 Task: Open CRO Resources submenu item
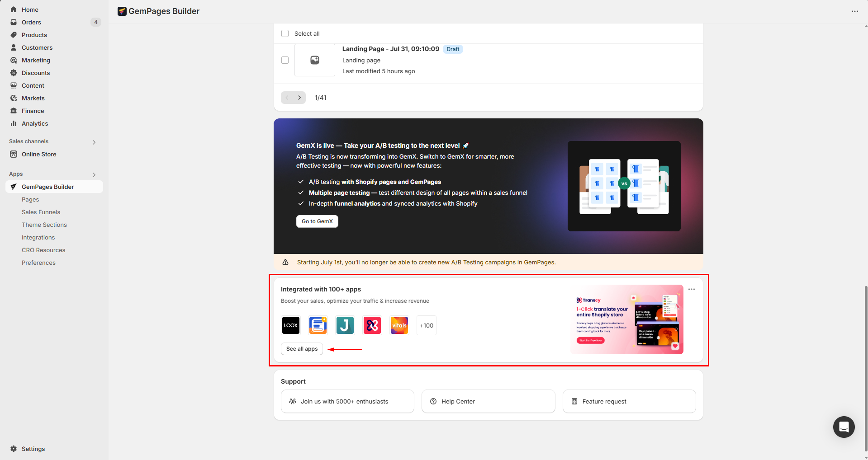tap(43, 250)
